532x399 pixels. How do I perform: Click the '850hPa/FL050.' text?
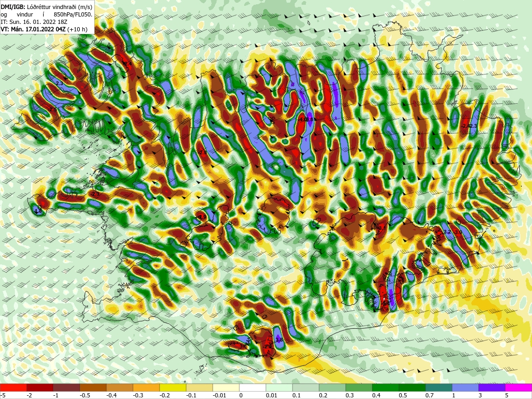pyautogui.click(x=72, y=14)
